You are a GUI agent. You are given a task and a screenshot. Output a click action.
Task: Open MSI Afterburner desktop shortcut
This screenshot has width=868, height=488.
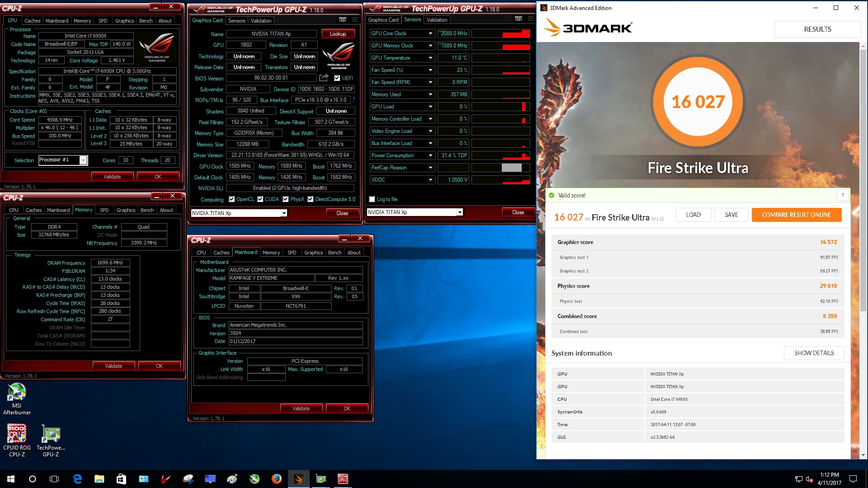pyautogui.click(x=17, y=399)
